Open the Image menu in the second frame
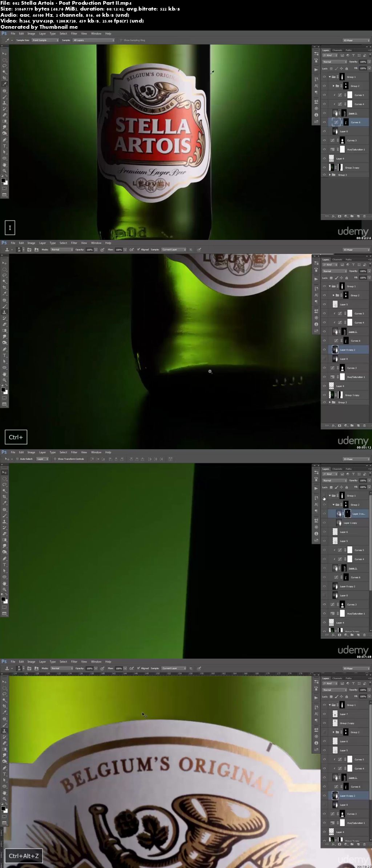 pyautogui.click(x=31, y=243)
